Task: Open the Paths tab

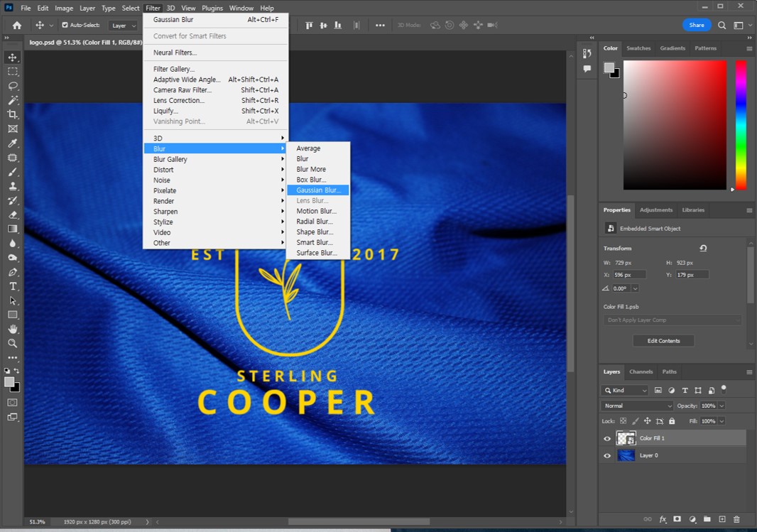Action: point(669,371)
